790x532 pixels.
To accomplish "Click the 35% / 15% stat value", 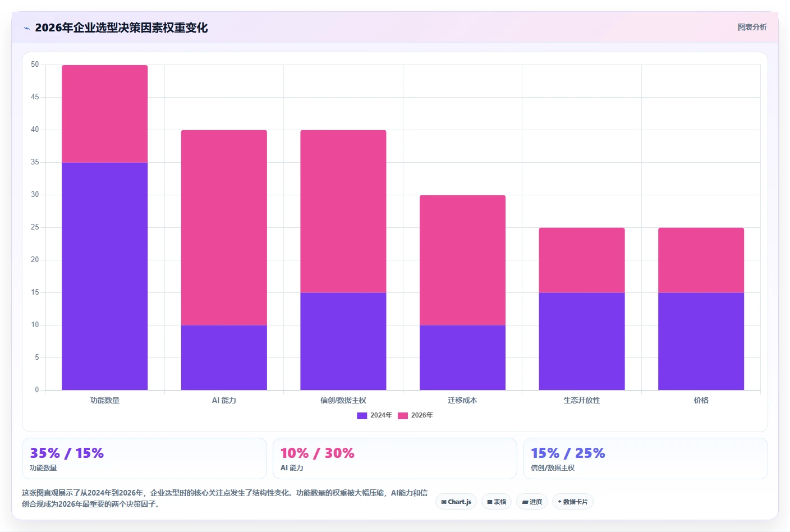I will (67, 453).
